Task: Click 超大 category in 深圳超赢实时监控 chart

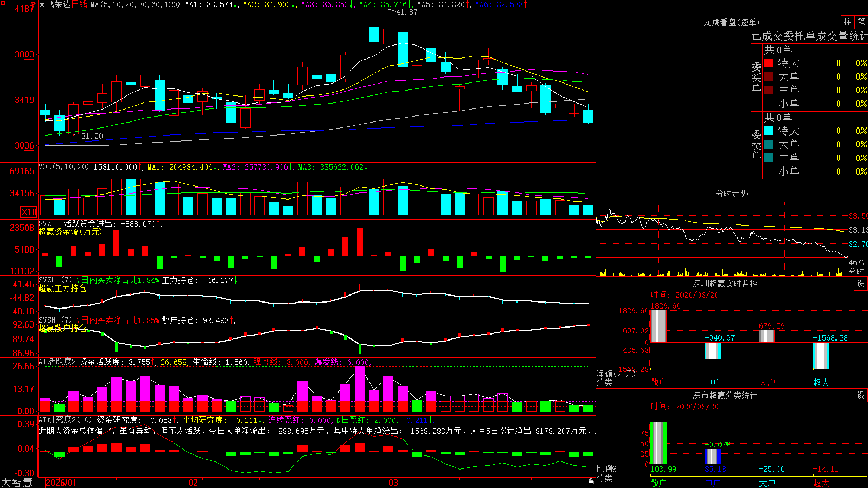Action: [x=821, y=382]
